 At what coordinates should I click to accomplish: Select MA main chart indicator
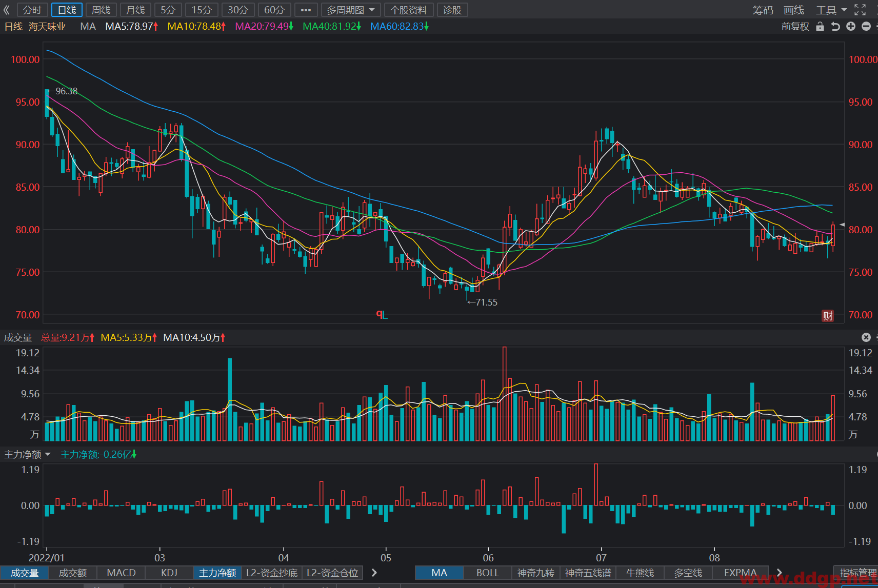pyautogui.click(x=439, y=573)
